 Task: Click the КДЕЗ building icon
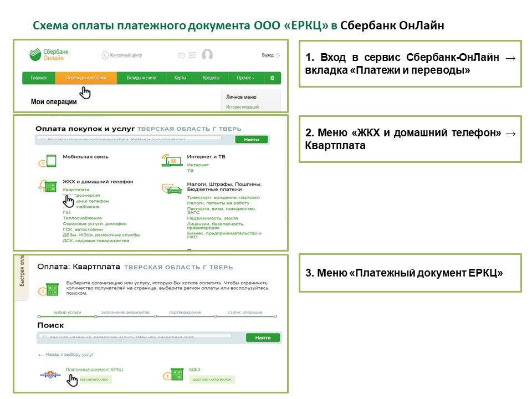pyautogui.click(x=173, y=374)
